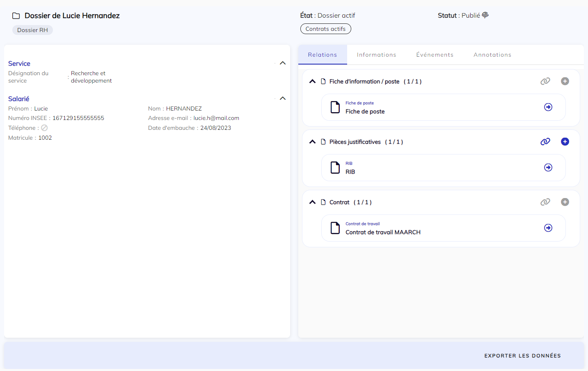Open the Événements tab
This screenshot has width=588, height=371.
tap(435, 55)
